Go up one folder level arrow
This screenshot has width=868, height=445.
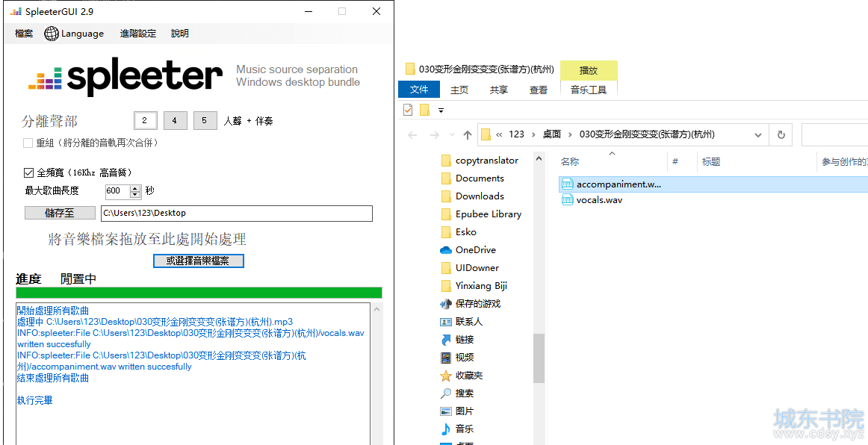pyautogui.click(x=468, y=134)
